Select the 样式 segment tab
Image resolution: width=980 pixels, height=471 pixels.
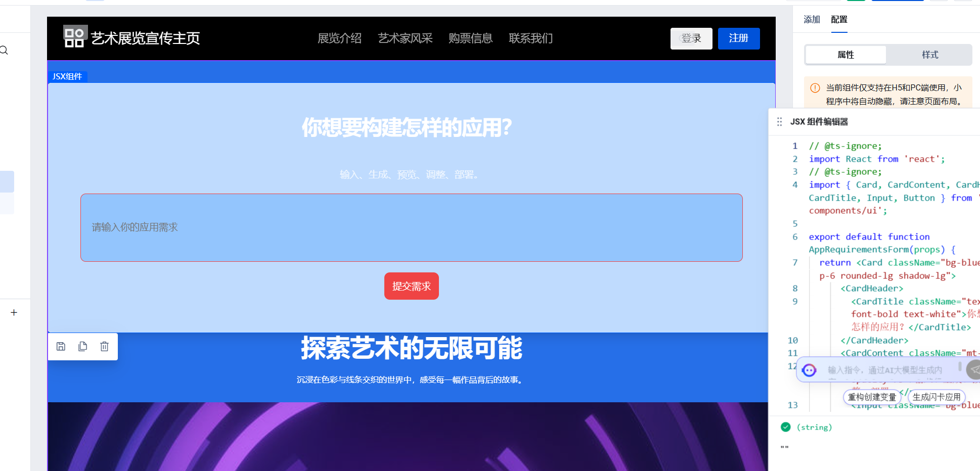point(930,55)
